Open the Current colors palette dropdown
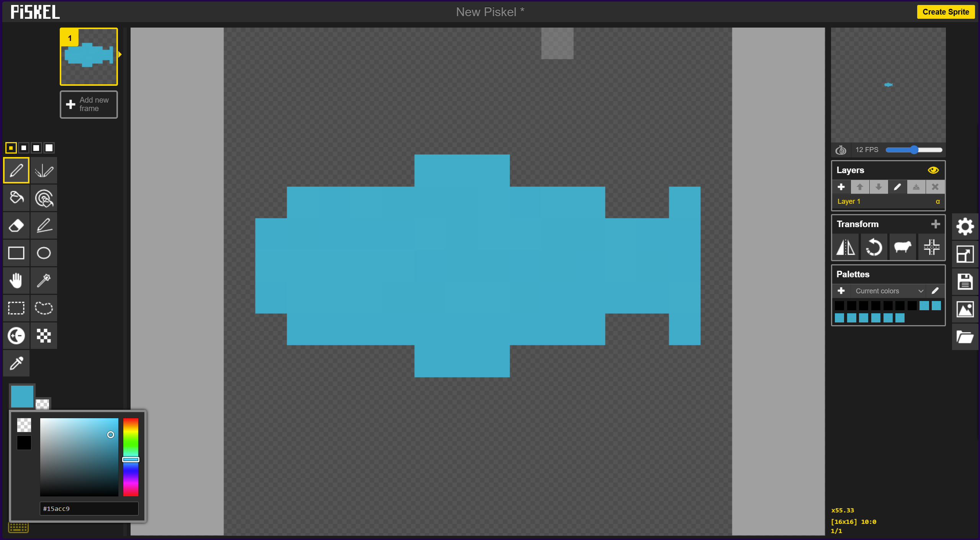The width and height of the screenshot is (980, 540). click(887, 291)
